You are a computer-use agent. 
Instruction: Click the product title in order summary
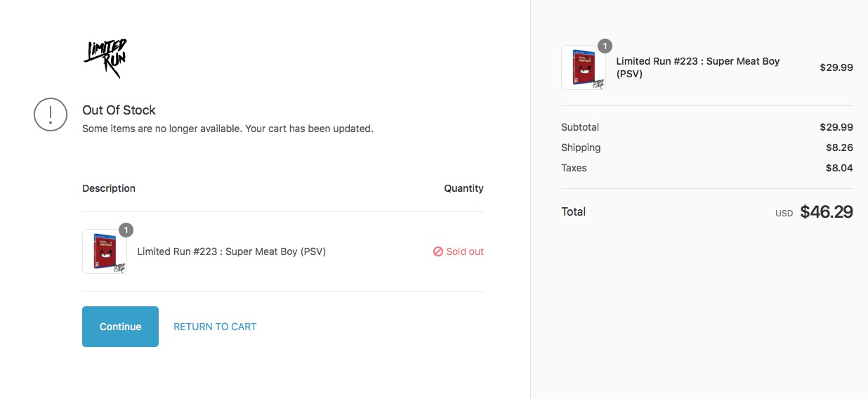click(698, 67)
